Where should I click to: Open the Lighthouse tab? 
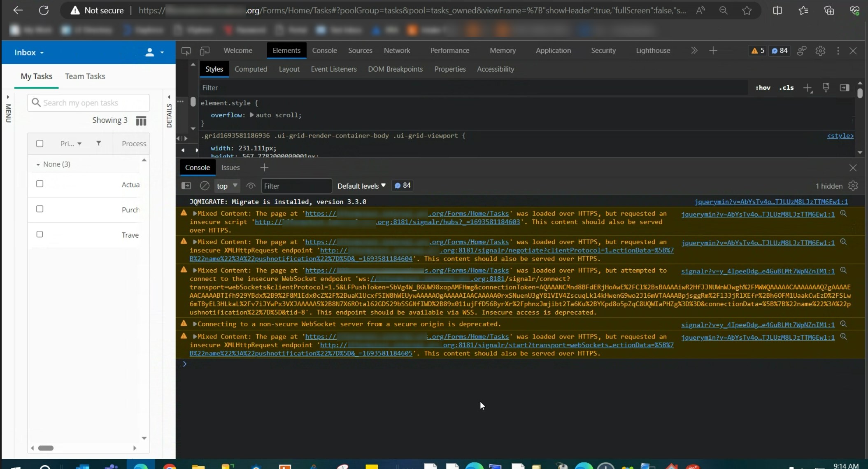[x=653, y=50]
